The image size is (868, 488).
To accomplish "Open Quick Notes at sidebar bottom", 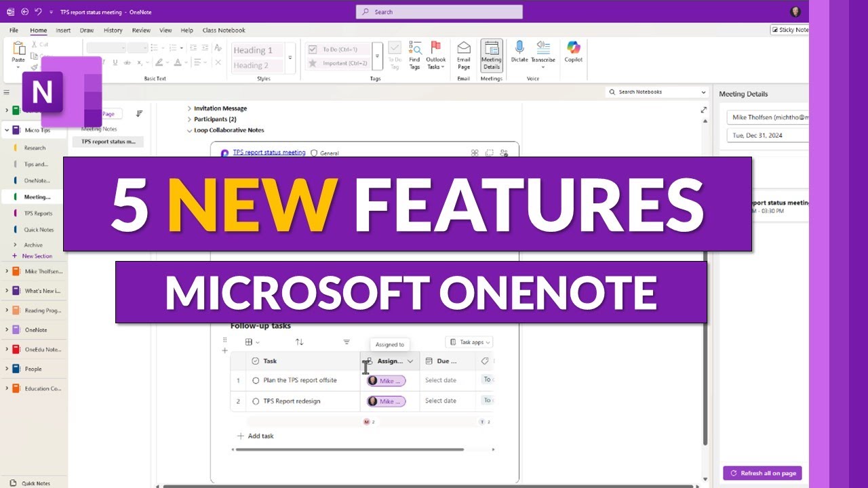I will (31, 483).
